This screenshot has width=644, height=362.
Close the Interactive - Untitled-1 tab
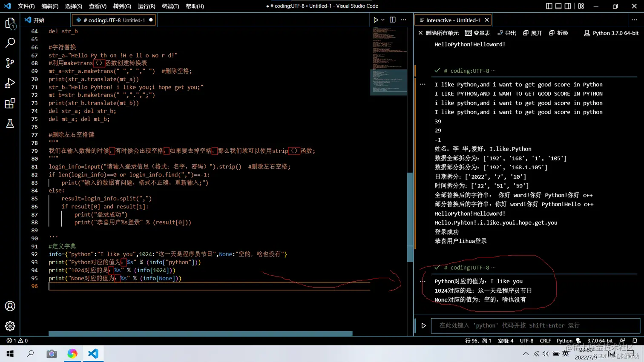pos(487,20)
